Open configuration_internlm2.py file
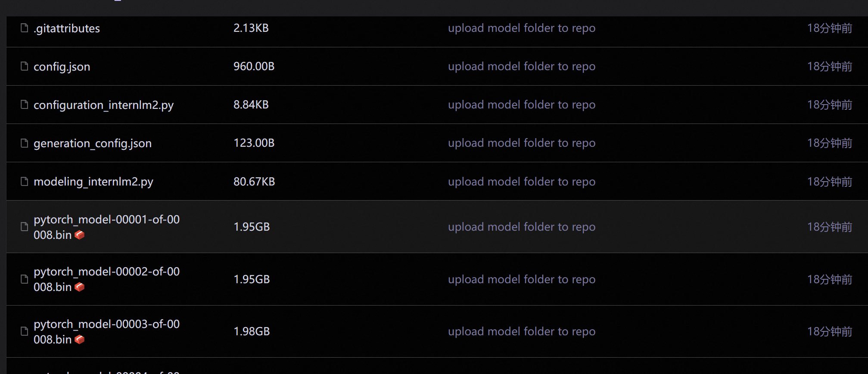 point(103,105)
